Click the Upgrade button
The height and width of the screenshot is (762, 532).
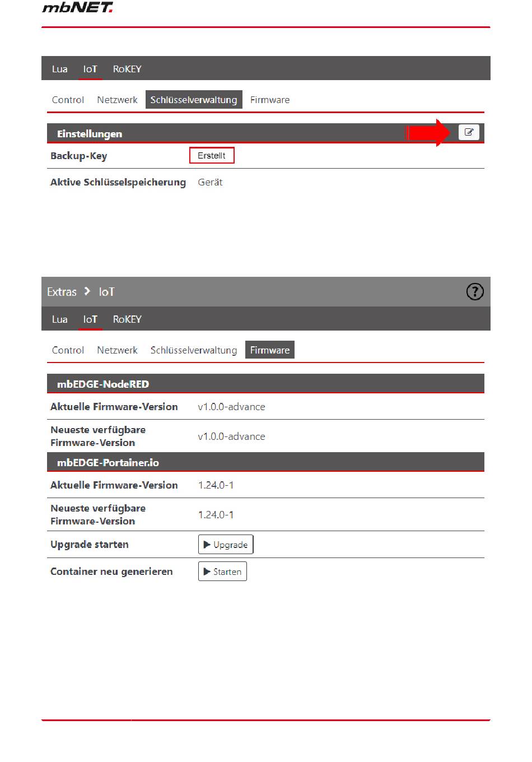coord(226,545)
